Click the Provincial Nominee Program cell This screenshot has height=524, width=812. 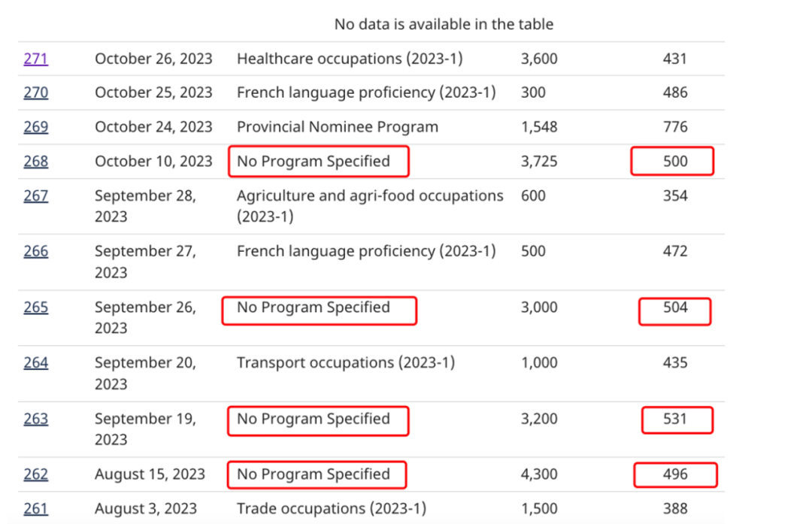click(x=338, y=127)
